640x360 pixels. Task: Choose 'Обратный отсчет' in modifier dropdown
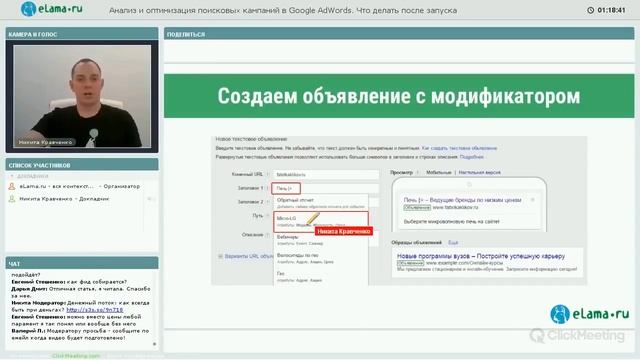321,203
